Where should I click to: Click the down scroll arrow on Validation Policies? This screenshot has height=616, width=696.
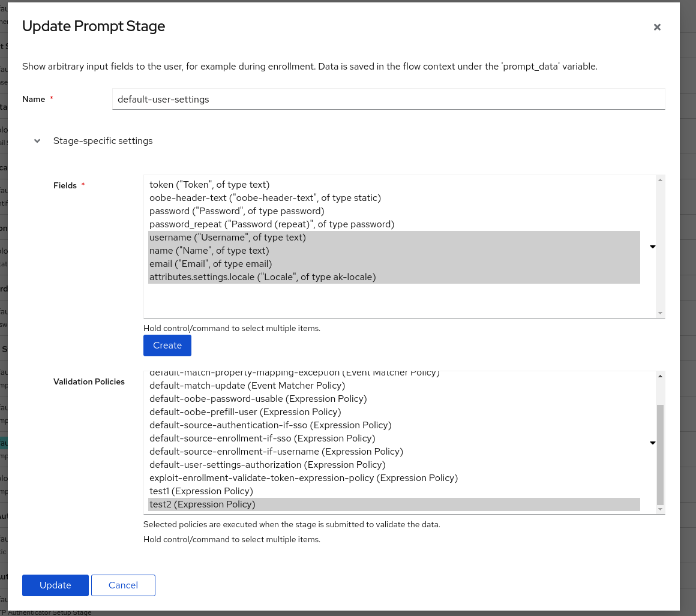point(660,507)
